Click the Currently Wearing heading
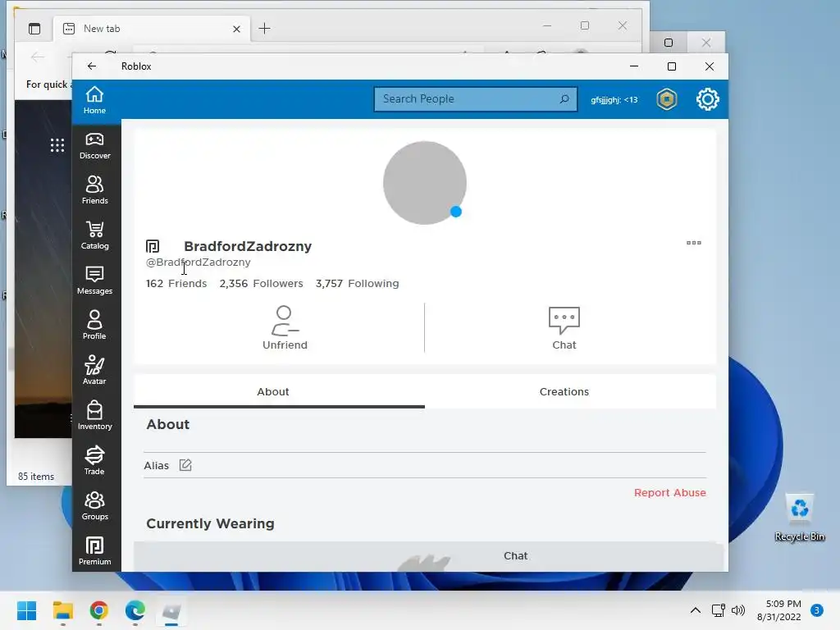 pyautogui.click(x=210, y=523)
